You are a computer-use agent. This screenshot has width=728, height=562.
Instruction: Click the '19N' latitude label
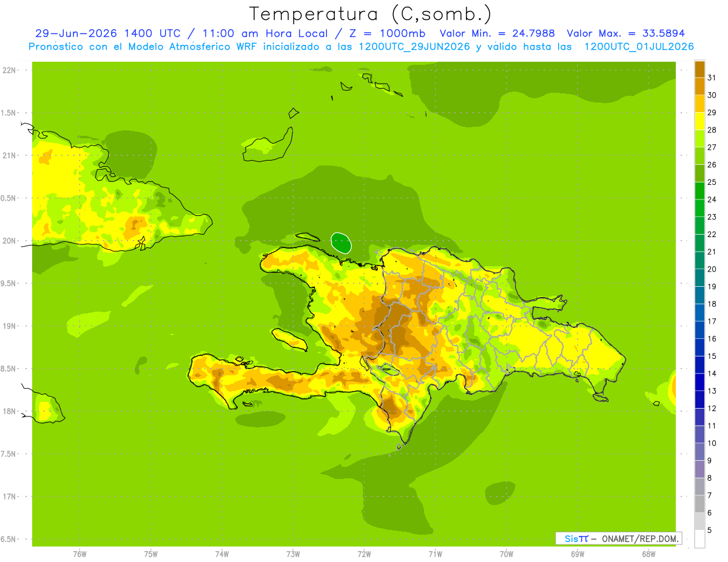pyautogui.click(x=9, y=326)
